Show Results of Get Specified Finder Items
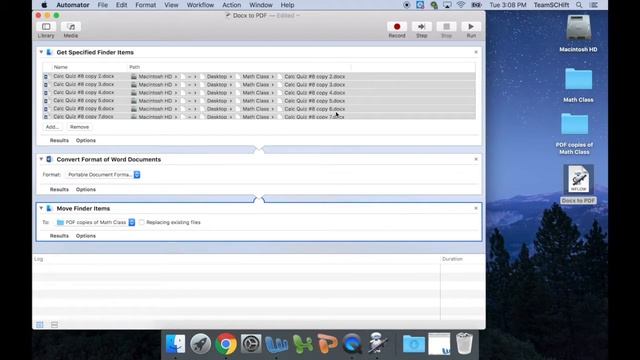Screen dimensions: 640x360 pyautogui.click(x=59, y=140)
